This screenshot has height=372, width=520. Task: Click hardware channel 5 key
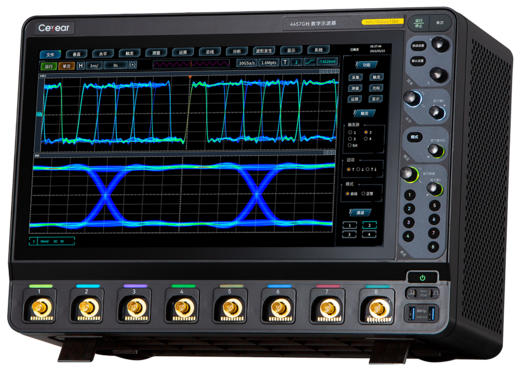[x=434, y=205]
